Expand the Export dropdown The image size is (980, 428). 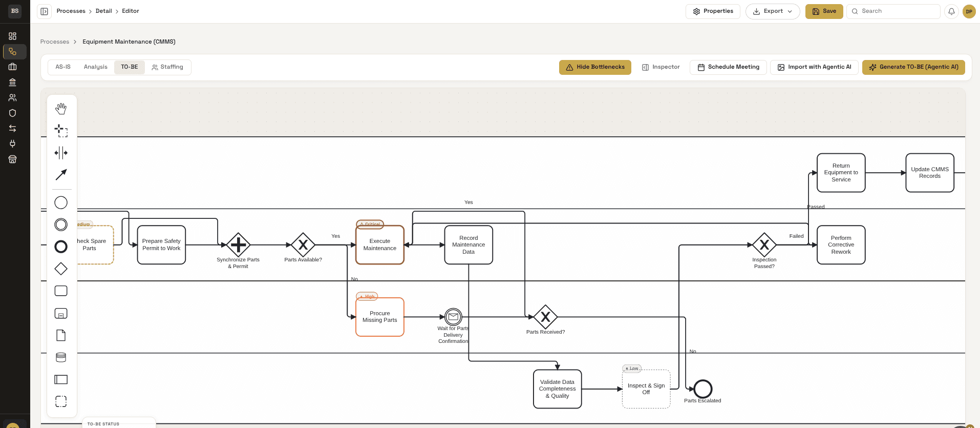(772, 11)
